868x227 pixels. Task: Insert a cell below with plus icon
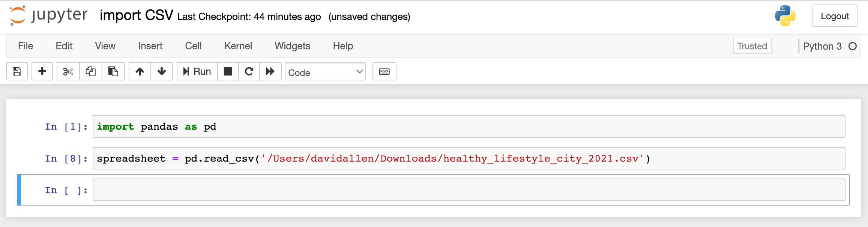coord(42,71)
